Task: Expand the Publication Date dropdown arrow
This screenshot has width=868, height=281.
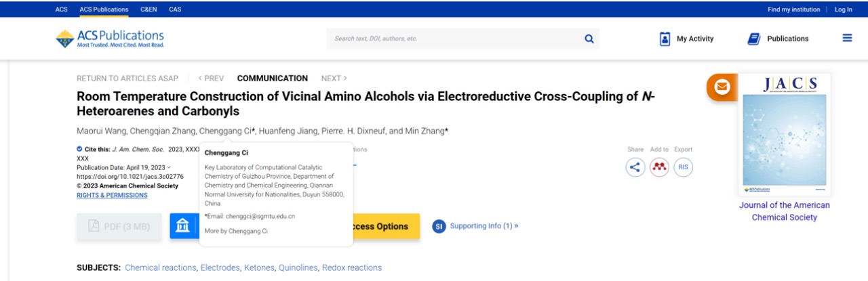Action: point(170,167)
